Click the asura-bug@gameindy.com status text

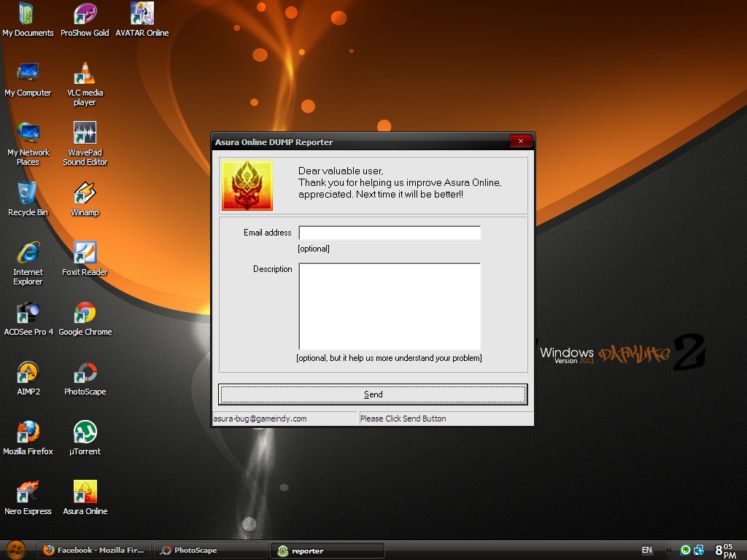pyautogui.click(x=260, y=419)
